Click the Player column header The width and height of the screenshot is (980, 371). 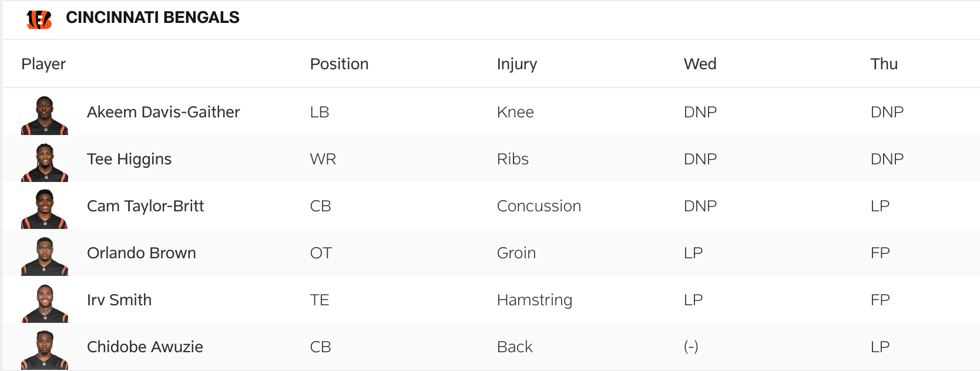tap(43, 64)
